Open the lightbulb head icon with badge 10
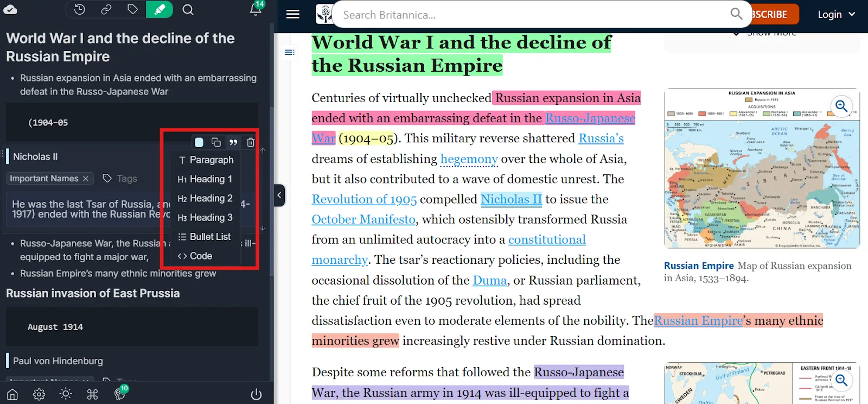This screenshot has height=404, width=868. (x=120, y=393)
